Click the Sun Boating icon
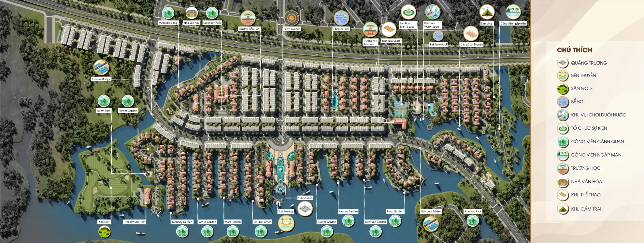This screenshot has height=243, width=644. 286,223
